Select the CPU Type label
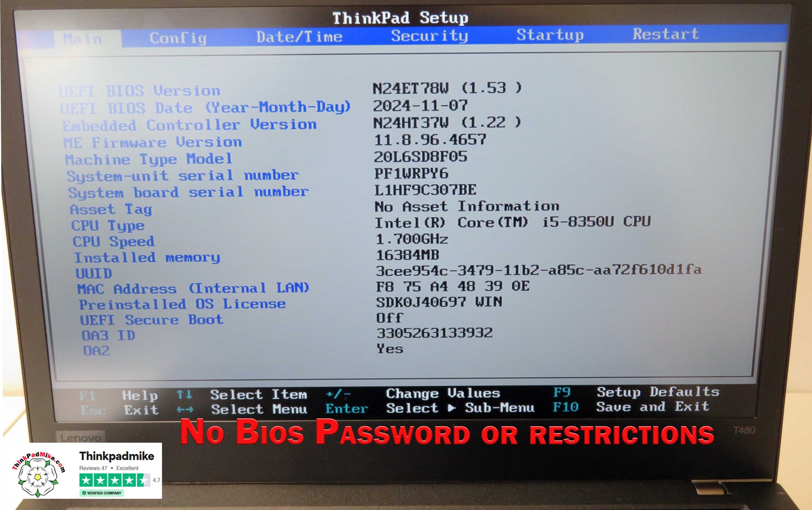812x510 pixels. pos(108,226)
